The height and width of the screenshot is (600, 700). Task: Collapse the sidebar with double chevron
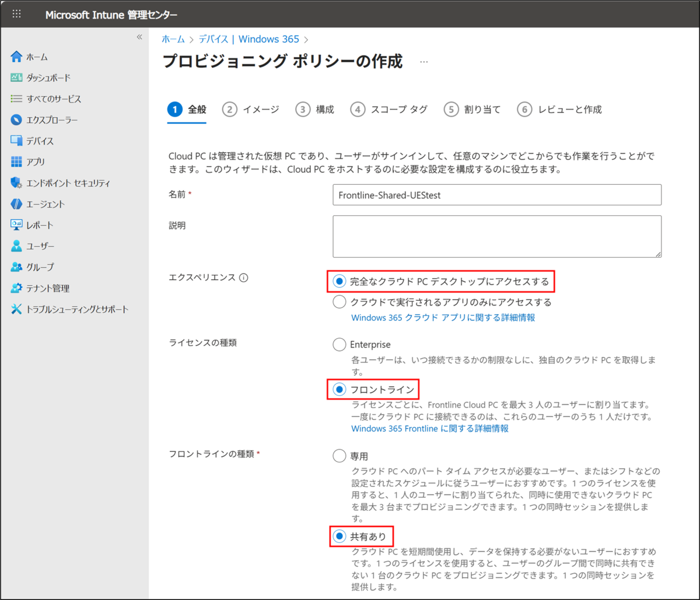coord(139,37)
